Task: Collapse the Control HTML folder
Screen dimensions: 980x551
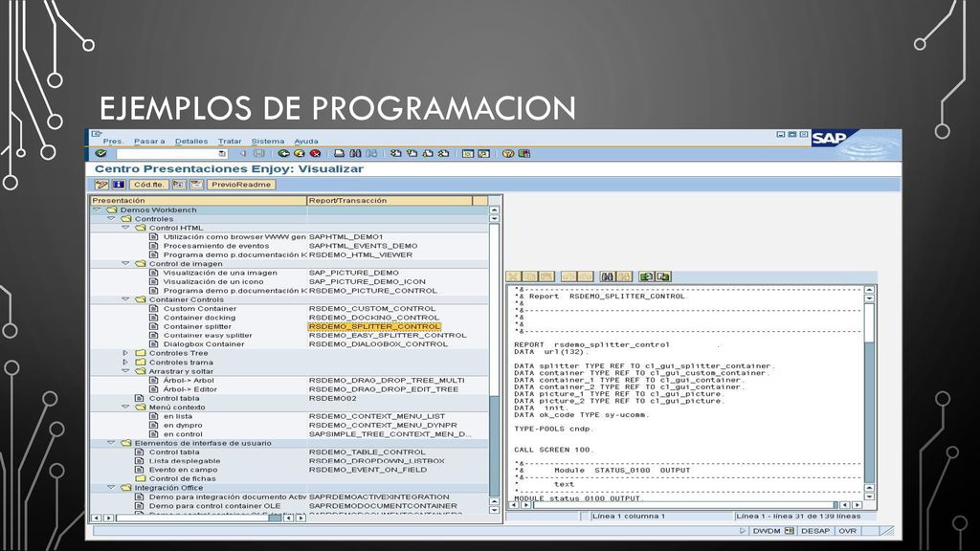Action: point(125,228)
